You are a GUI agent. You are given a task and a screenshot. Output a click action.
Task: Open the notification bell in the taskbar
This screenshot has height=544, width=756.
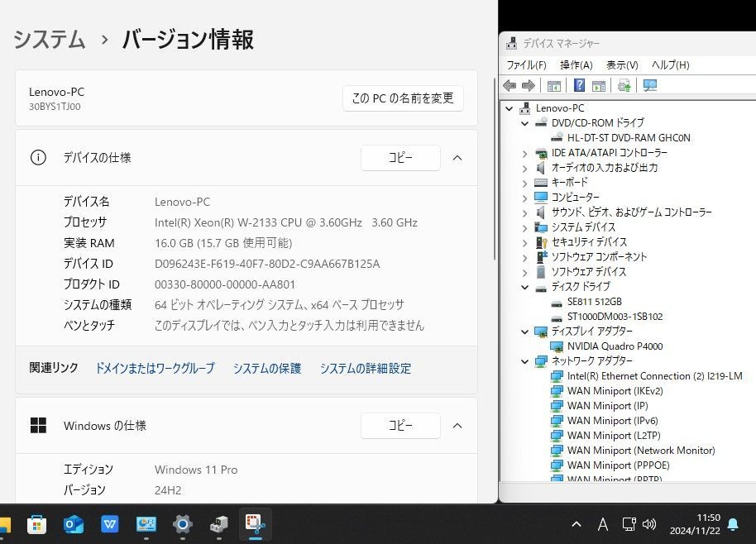732,524
